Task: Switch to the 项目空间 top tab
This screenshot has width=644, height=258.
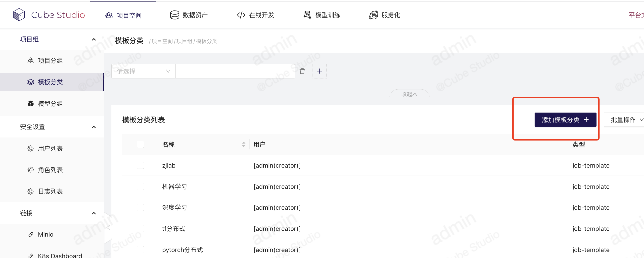Action: [x=123, y=15]
